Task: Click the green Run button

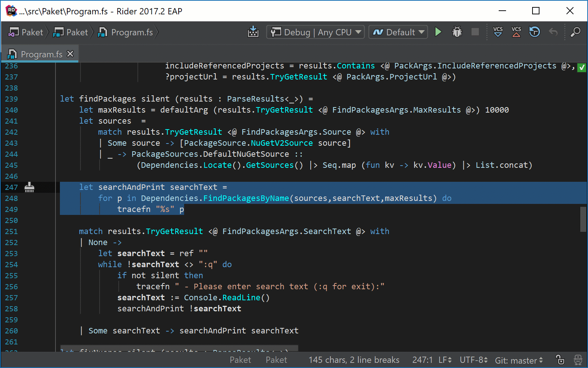Action: pos(438,32)
